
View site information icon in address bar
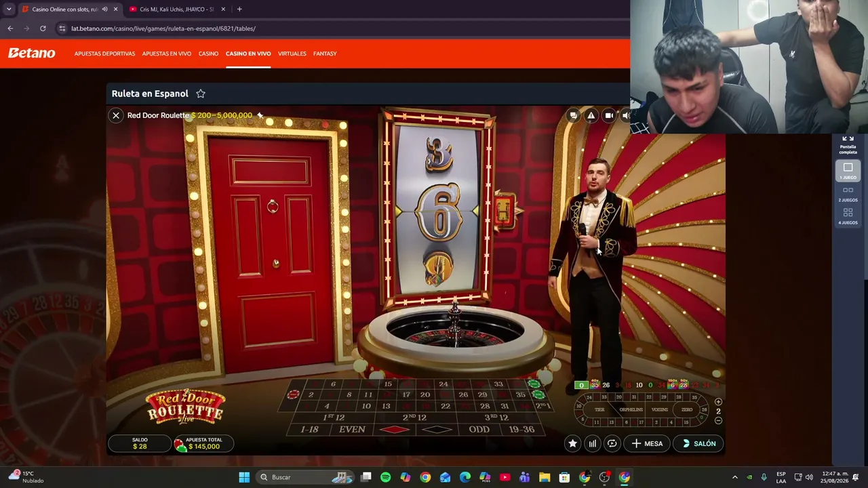tap(62, 28)
